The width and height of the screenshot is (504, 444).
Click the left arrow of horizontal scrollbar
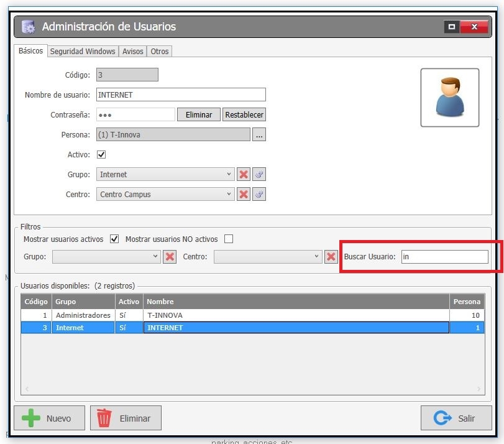[27, 389]
